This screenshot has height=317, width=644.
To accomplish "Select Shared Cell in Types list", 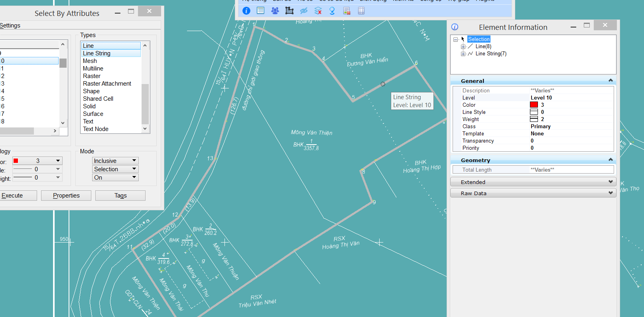I will pos(98,99).
